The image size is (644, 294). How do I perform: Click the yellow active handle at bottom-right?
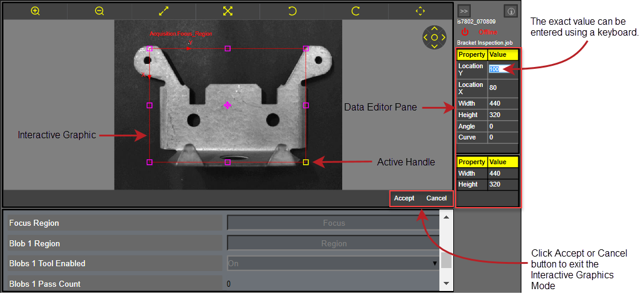pyautogui.click(x=305, y=162)
